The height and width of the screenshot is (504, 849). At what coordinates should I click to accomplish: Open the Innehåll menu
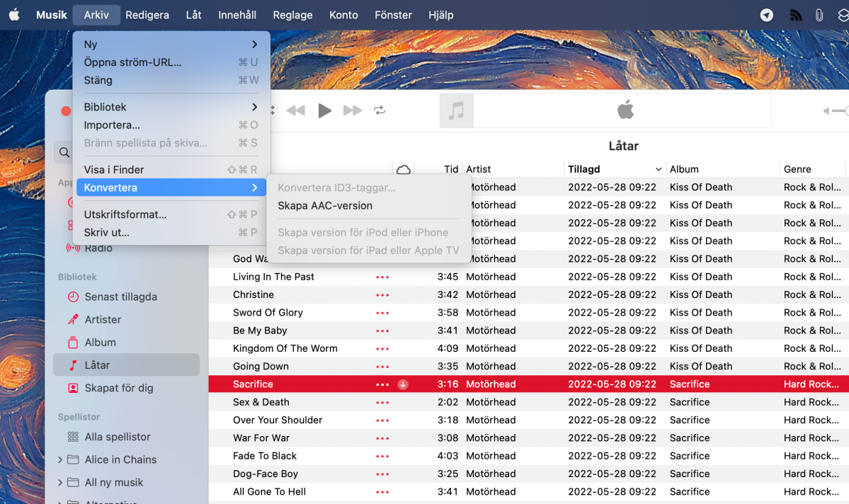pyautogui.click(x=237, y=15)
